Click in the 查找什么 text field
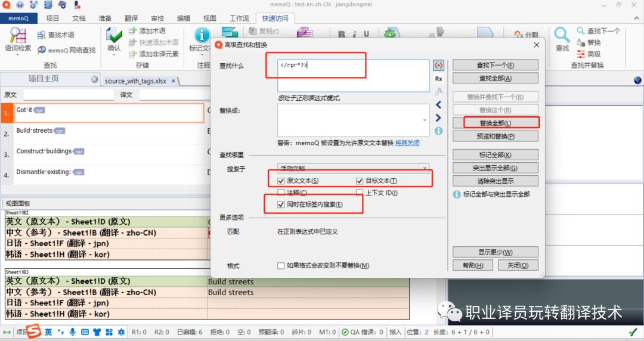Image resolution: width=644 pixels, height=341 pixels. [353, 76]
